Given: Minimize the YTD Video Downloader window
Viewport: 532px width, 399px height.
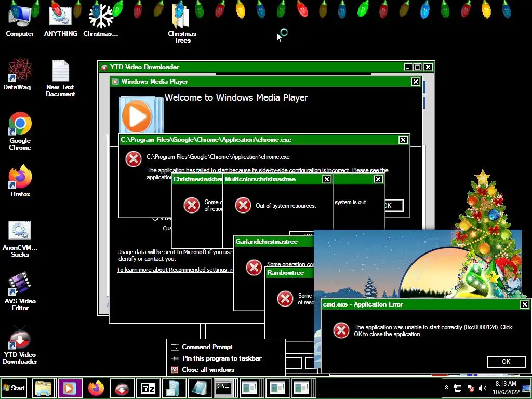Looking at the screenshot, I should 408,67.
